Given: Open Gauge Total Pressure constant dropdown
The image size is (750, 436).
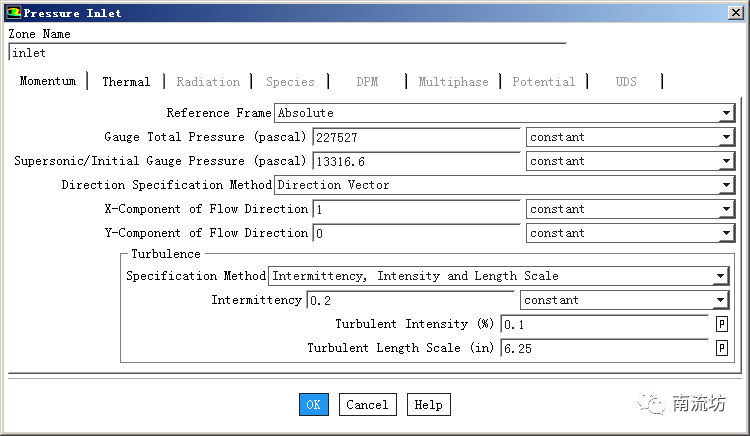Looking at the screenshot, I should point(726,137).
